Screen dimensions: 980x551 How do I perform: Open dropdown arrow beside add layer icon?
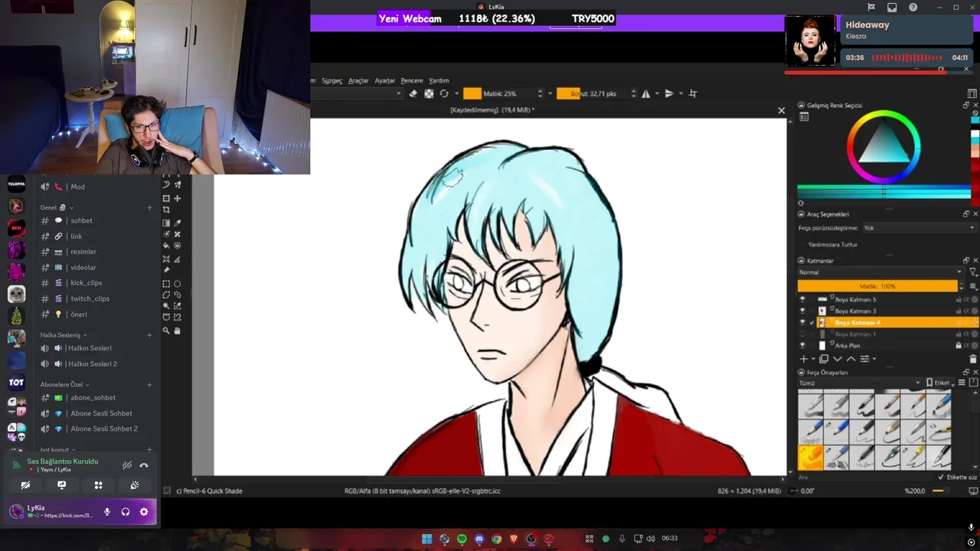pyautogui.click(x=813, y=359)
